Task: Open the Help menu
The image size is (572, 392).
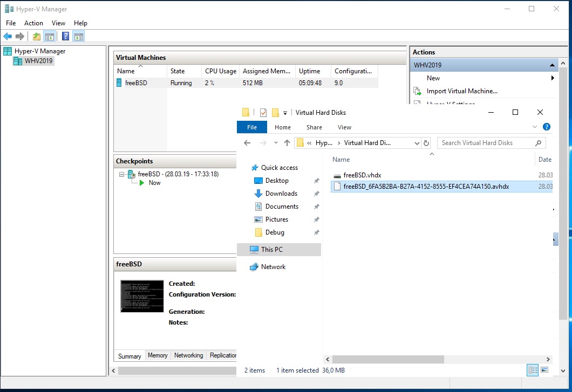Action: 80,23
